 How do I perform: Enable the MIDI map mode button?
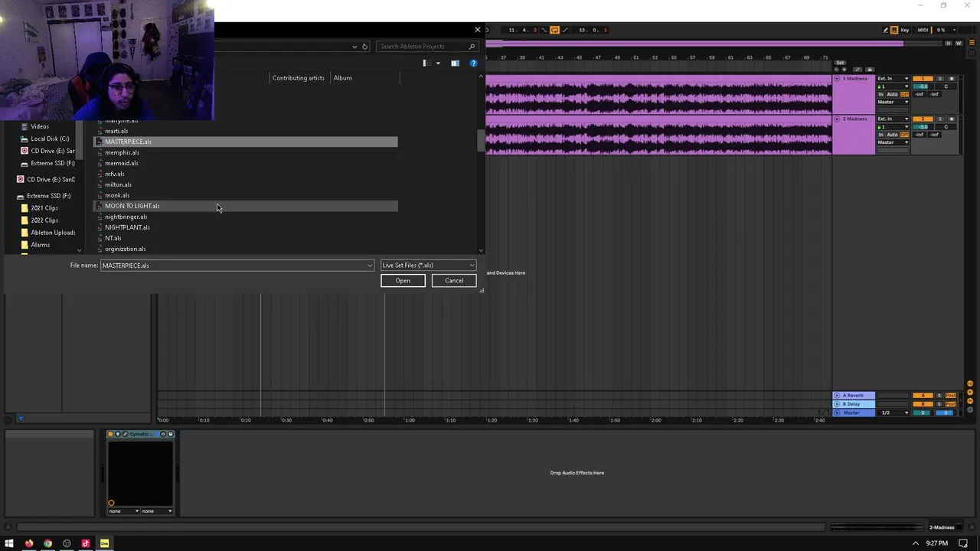point(923,30)
